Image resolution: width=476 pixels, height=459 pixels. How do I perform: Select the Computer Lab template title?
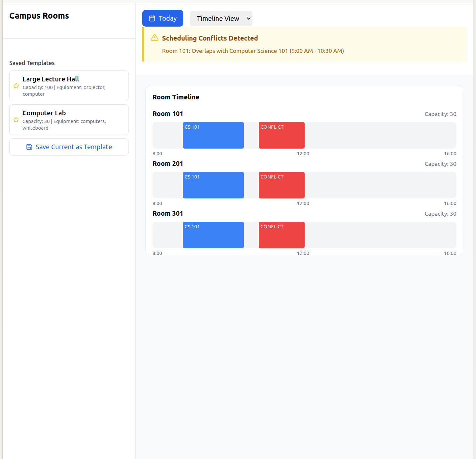point(44,113)
